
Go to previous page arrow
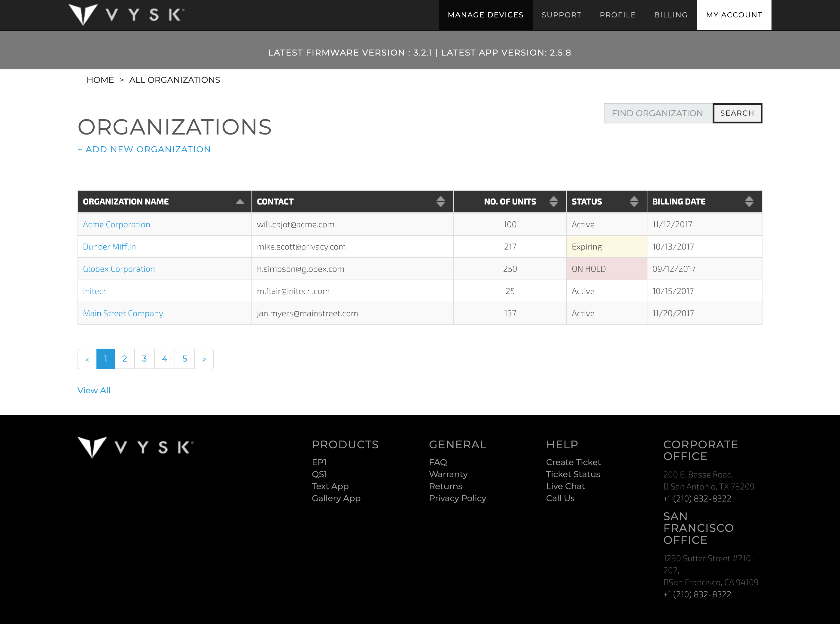click(87, 359)
